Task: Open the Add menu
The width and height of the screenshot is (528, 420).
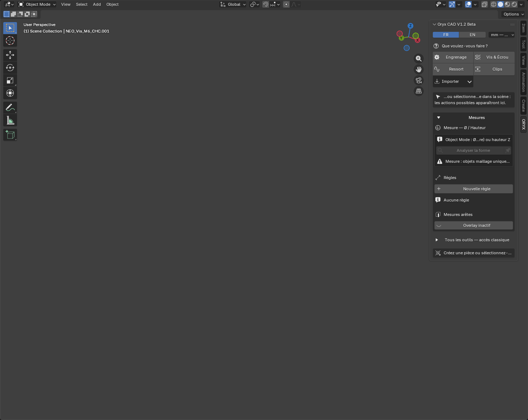Action: 97,4
